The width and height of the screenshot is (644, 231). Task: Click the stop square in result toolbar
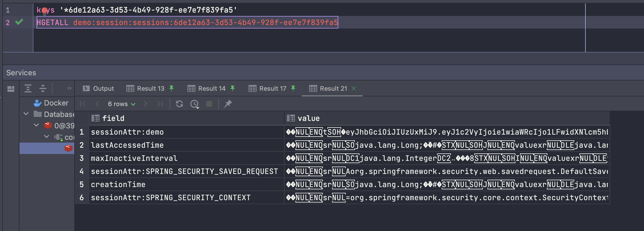tap(209, 104)
